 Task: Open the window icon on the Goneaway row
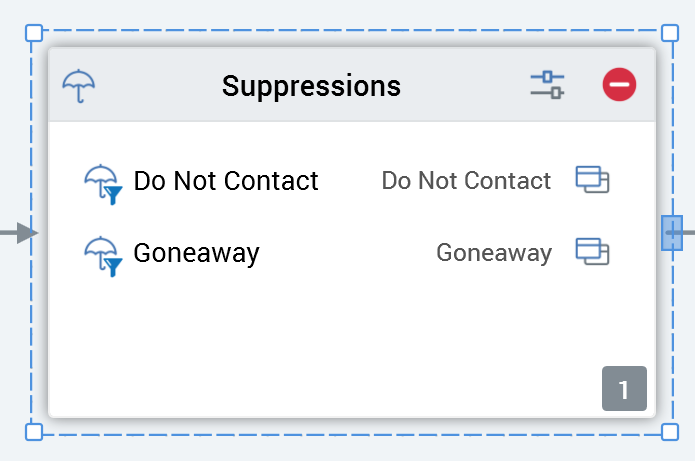pos(592,252)
